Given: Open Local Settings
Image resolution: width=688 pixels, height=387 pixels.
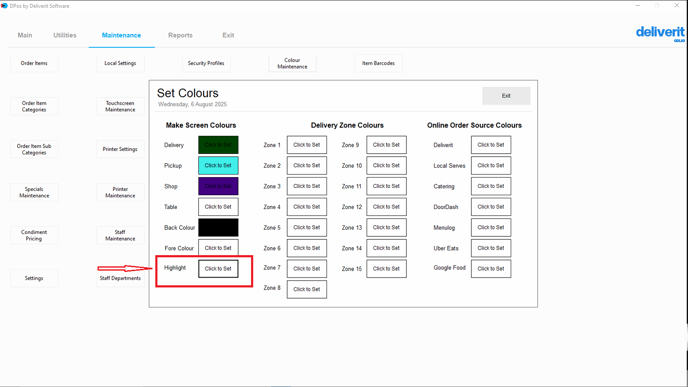Looking at the screenshot, I should [x=120, y=63].
